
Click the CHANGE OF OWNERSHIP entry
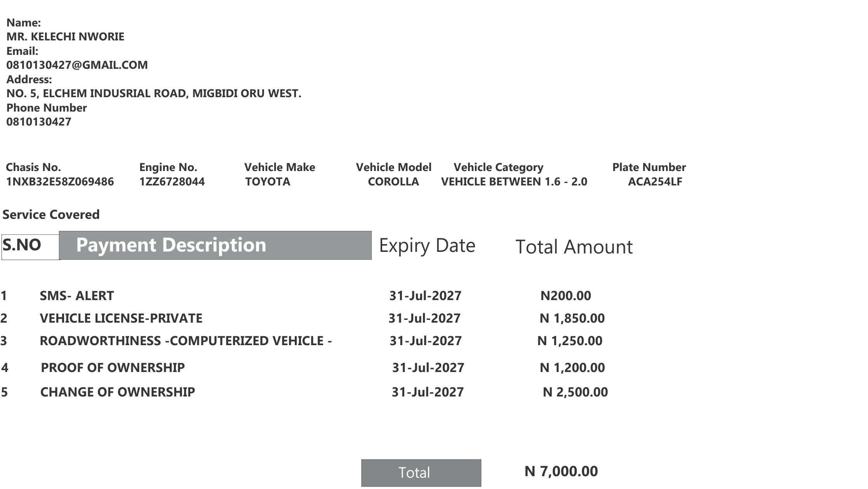click(x=118, y=392)
